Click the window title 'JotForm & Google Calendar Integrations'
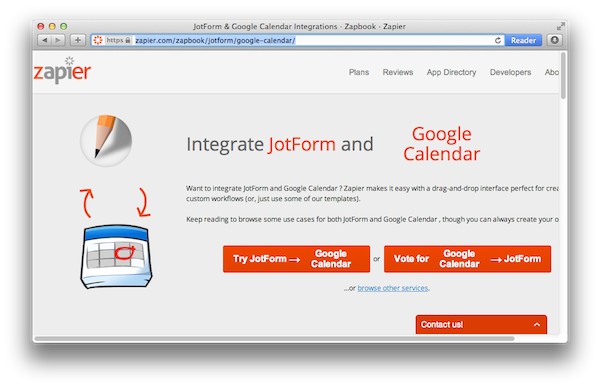 coord(265,26)
